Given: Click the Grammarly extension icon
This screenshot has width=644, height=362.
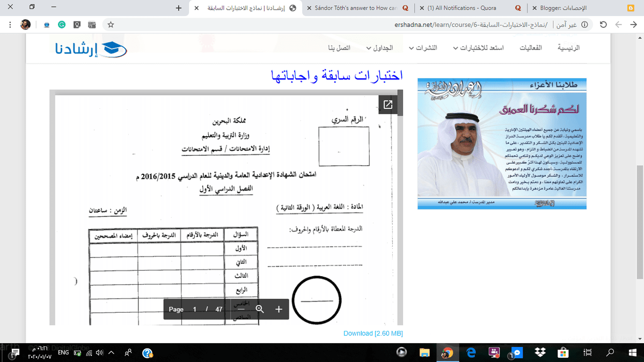Looking at the screenshot, I should (x=62, y=25).
